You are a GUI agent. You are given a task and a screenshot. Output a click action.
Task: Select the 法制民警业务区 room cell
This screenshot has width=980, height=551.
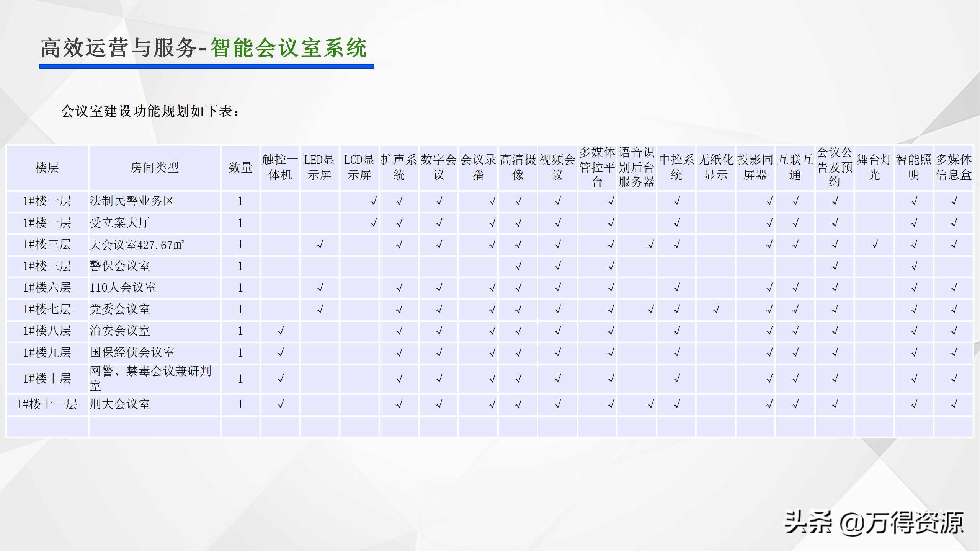(x=132, y=201)
